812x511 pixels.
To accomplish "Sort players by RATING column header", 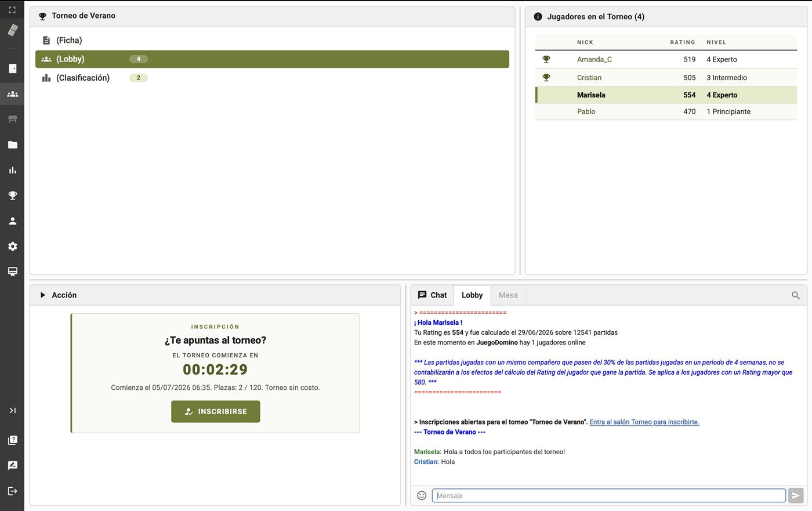I will point(683,42).
